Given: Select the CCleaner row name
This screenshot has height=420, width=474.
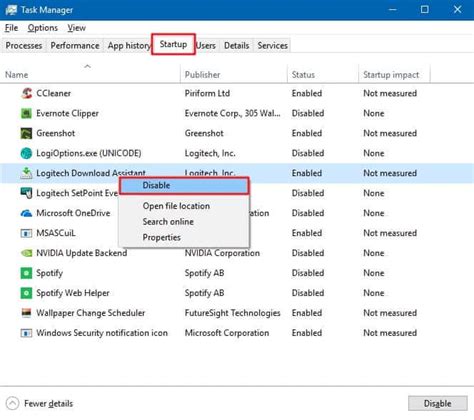Looking at the screenshot, I should click(x=53, y=93).
